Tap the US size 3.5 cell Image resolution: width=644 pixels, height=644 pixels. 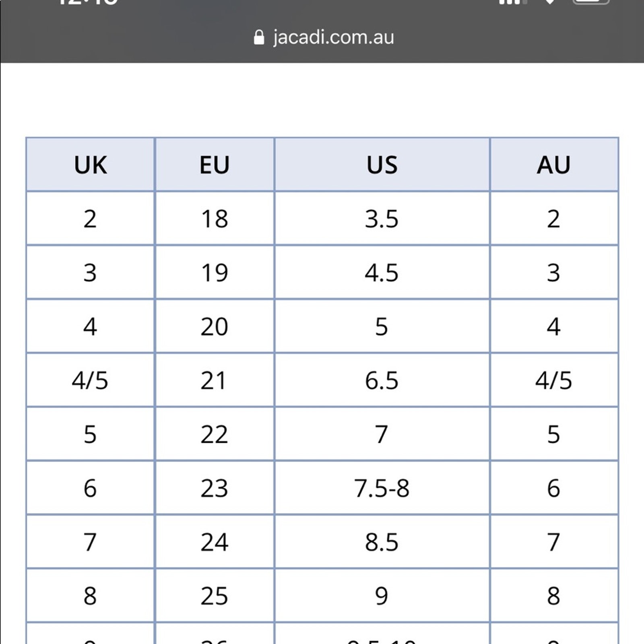[x=382, y=219]
